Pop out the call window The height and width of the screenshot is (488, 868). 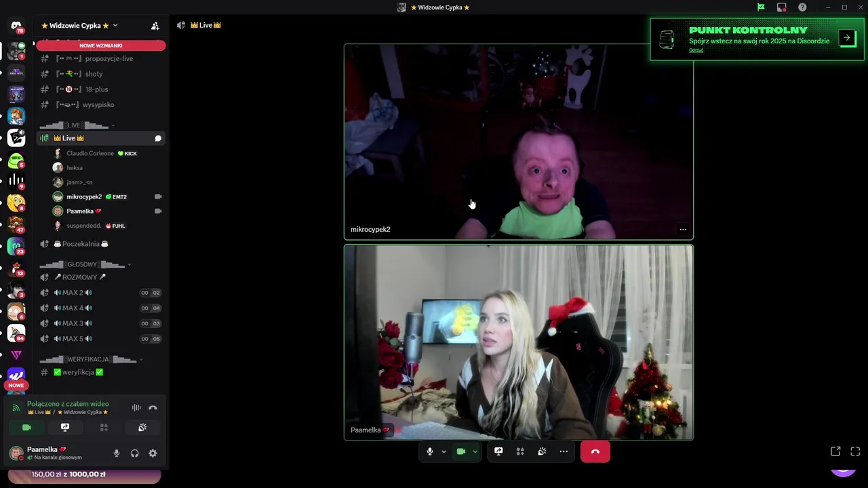click(835, 451)
